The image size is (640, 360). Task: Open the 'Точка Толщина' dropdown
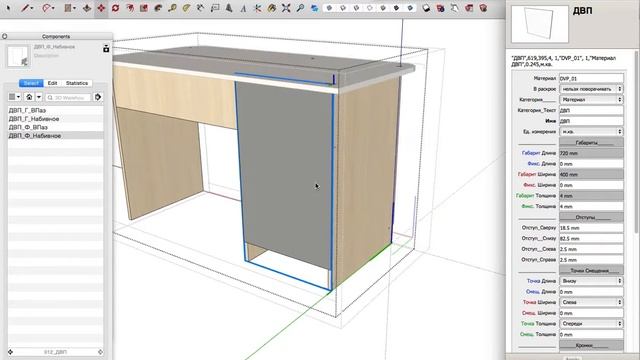click(591, 323)
